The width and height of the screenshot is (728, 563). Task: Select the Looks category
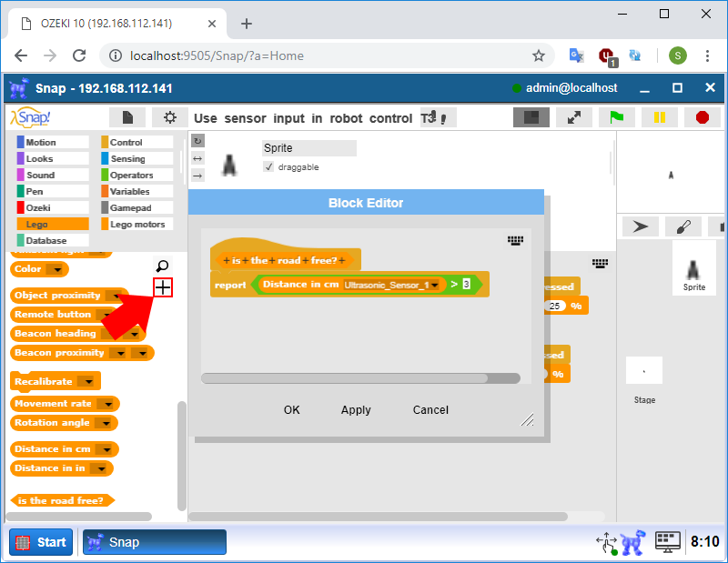[x=53, y=158]
